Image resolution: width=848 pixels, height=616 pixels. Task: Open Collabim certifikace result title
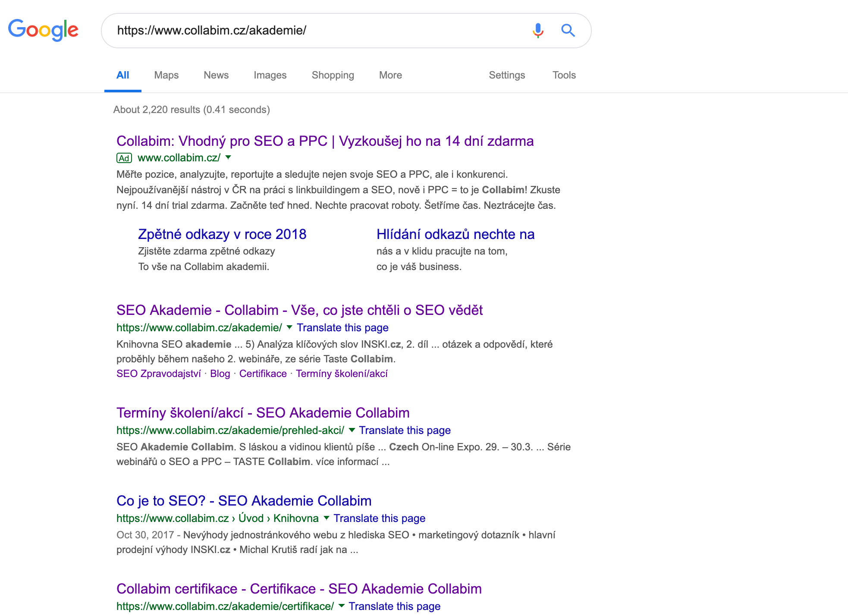pos(299,589)
